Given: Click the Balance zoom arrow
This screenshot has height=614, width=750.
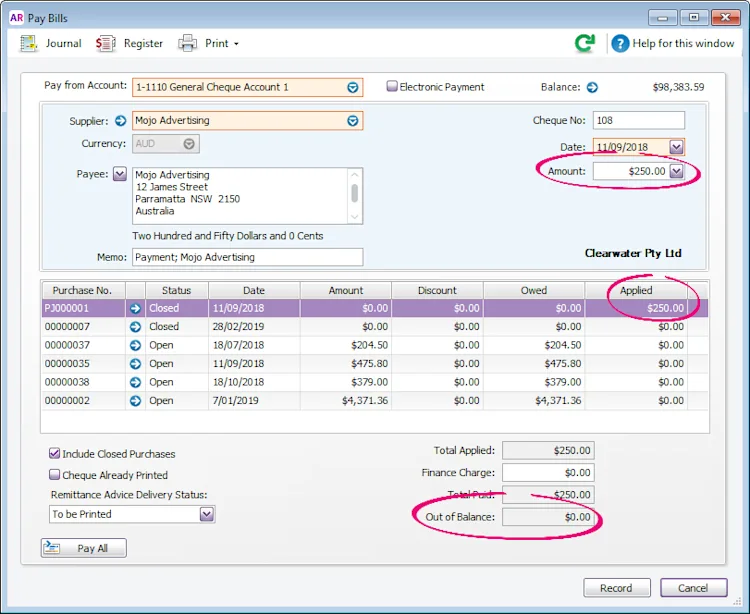Looking at the screenshot, I should (592, 88).
